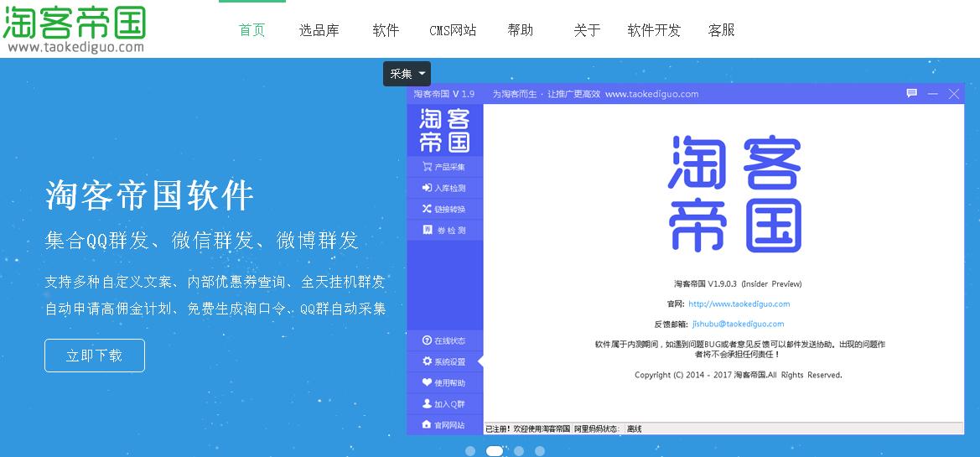Screen dimensions: 980x457
Task: Minimize the 淘客帝国 software window
Action: pos(933,94)
